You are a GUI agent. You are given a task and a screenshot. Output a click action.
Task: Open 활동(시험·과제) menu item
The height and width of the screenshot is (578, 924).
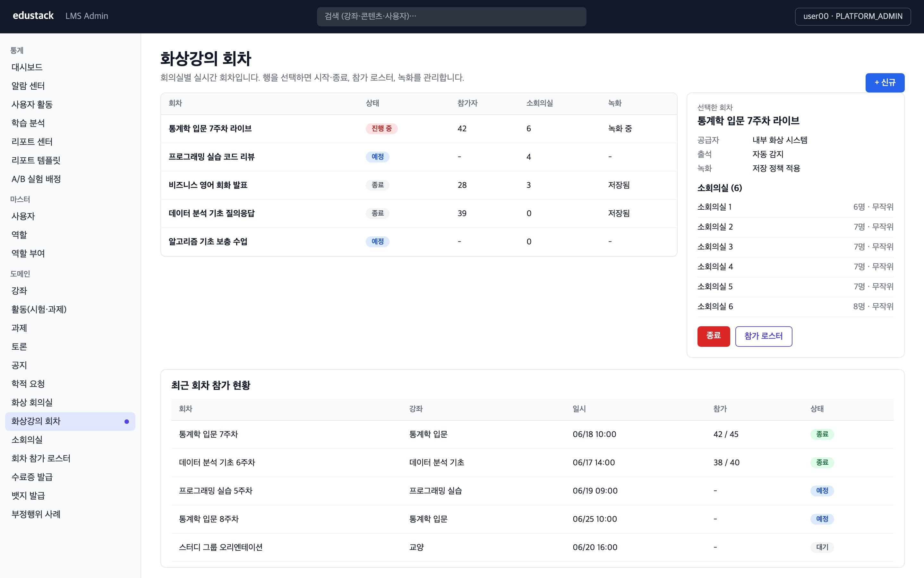[x=70, y=309]
